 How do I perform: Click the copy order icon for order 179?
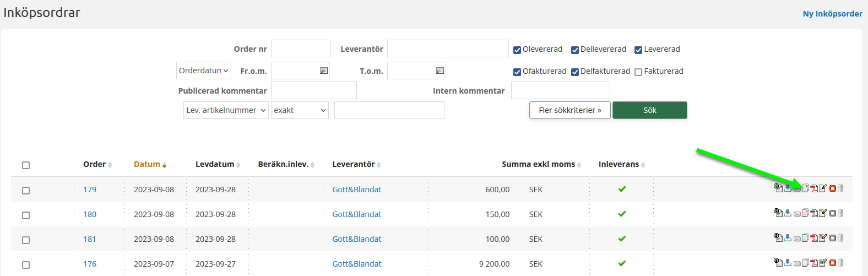(805, 188)
